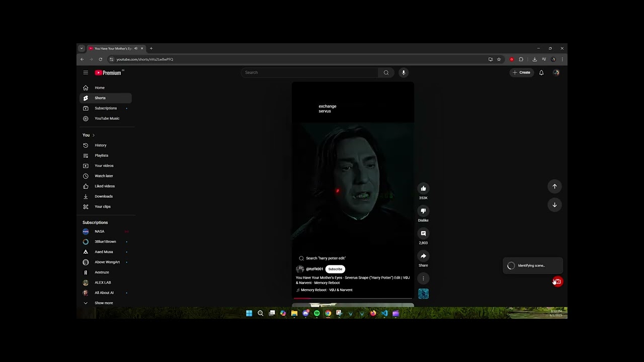The image size is (644, 362).
Task: Open the sound thumbnail below the options
Action: 423,294
